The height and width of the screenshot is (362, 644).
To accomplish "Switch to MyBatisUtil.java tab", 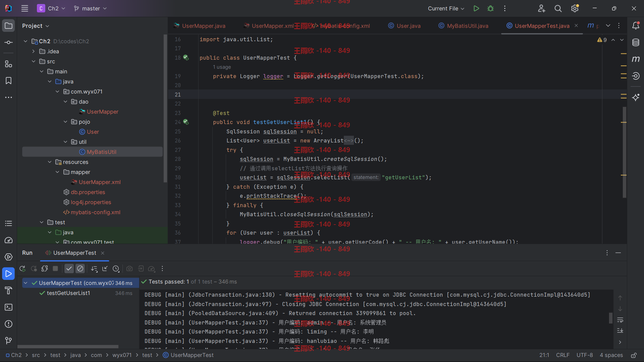I will [464, 26].
